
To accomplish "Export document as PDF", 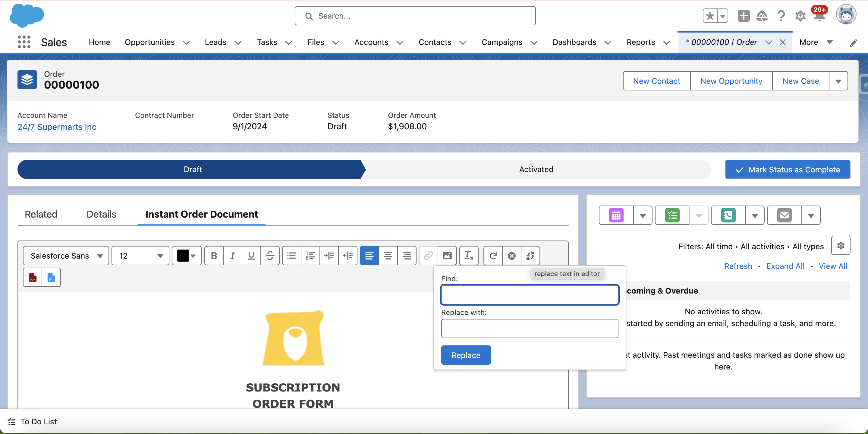I will [33, 277].
